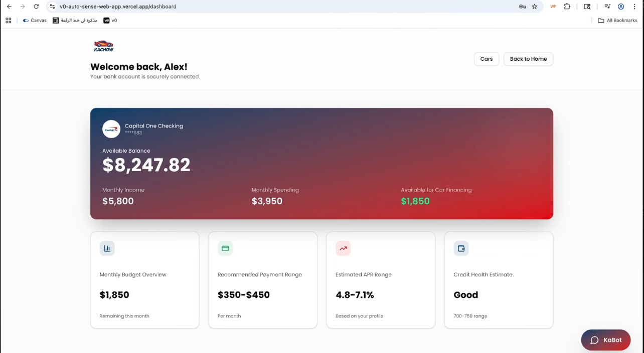
Task: Click the trending arrow icon in APR card
Action: [x=343, y=248]
